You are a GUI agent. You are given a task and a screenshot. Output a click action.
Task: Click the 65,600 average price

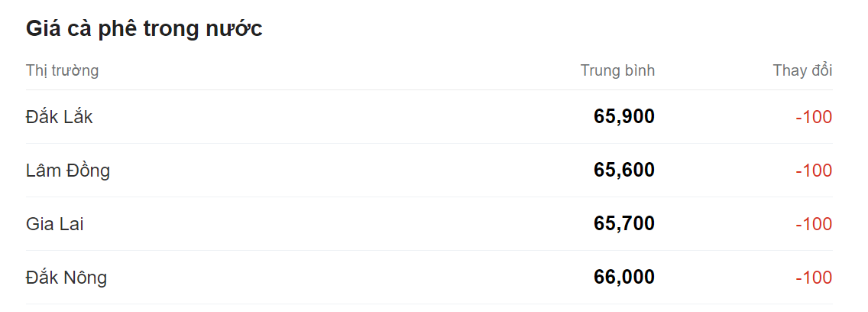pos(623,171)
